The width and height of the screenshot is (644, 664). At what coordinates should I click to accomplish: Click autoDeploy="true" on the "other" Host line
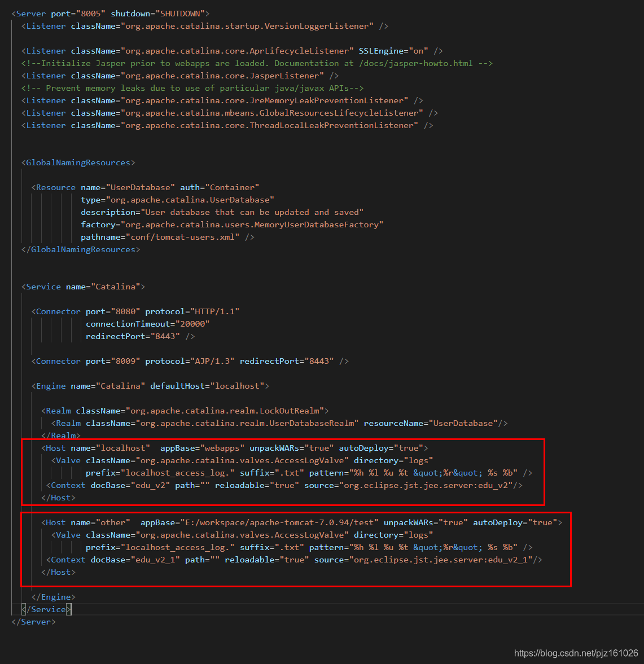tap(515, 522)
